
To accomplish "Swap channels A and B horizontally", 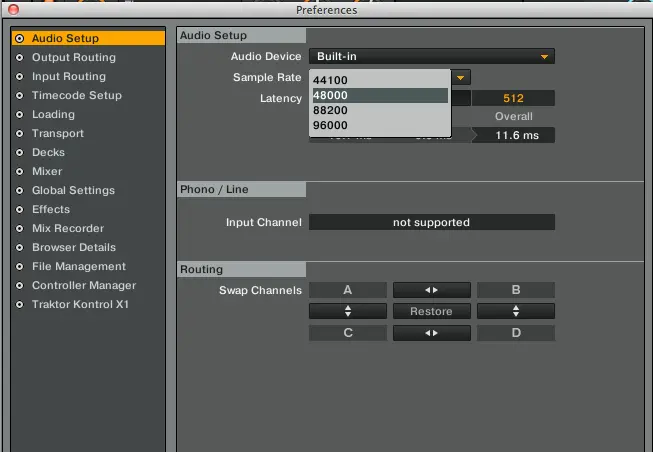I will [x=431, y=290].
